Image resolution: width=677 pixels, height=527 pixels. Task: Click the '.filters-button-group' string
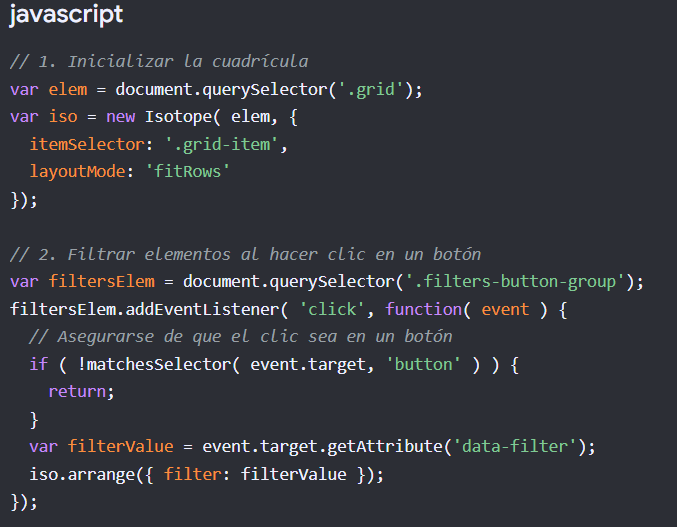(515, 281)
